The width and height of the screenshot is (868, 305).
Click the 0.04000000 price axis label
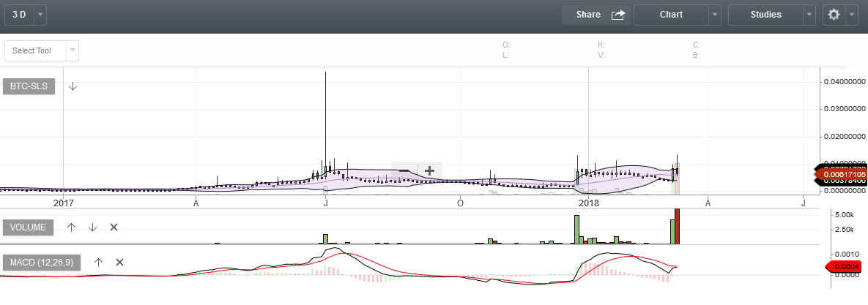(845, 82)
